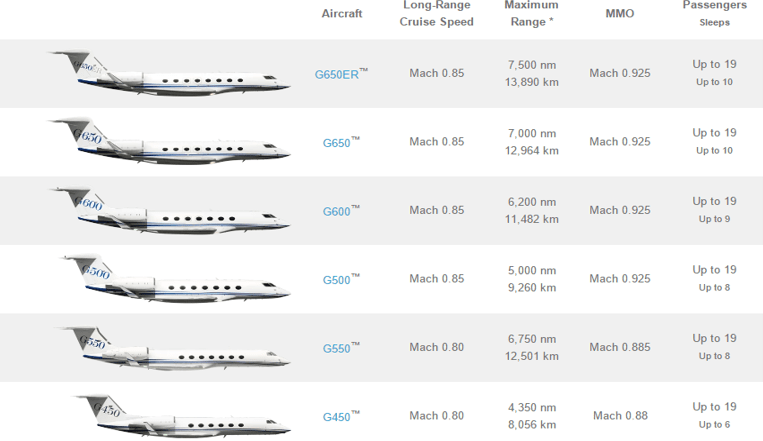The width and height of the screenshot is (763, 441).
Task: Open the G450 aircraft link
Action: (341, 417)
